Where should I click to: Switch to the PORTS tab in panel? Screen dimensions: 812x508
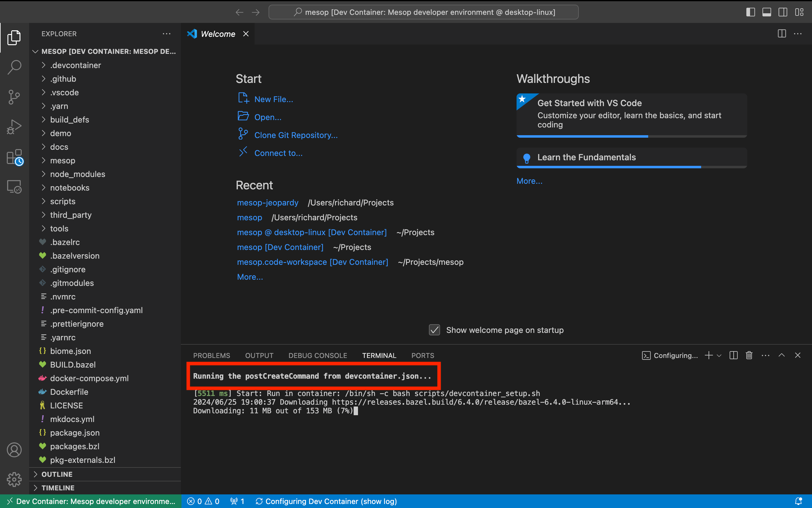click(x=422, y=355)
